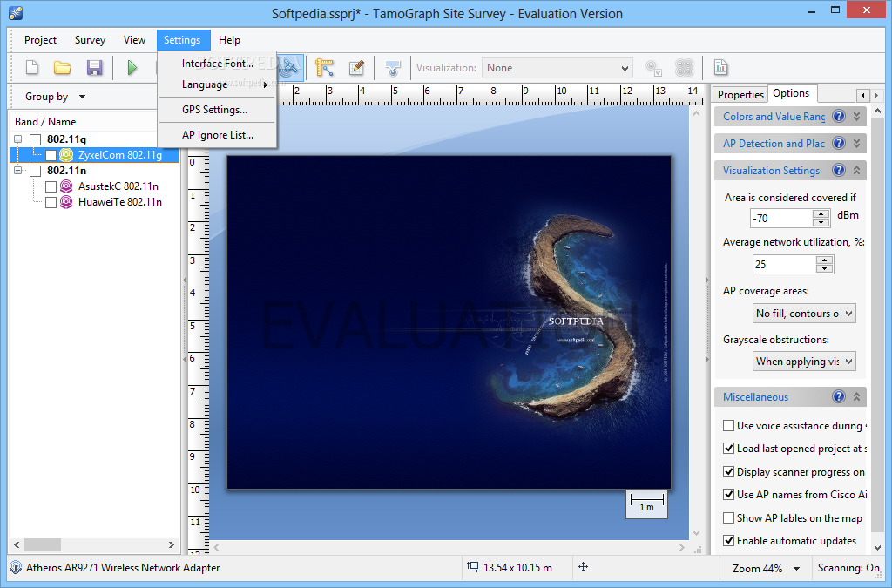Collapse the 802.11g tree node

(x=18, y=139)
